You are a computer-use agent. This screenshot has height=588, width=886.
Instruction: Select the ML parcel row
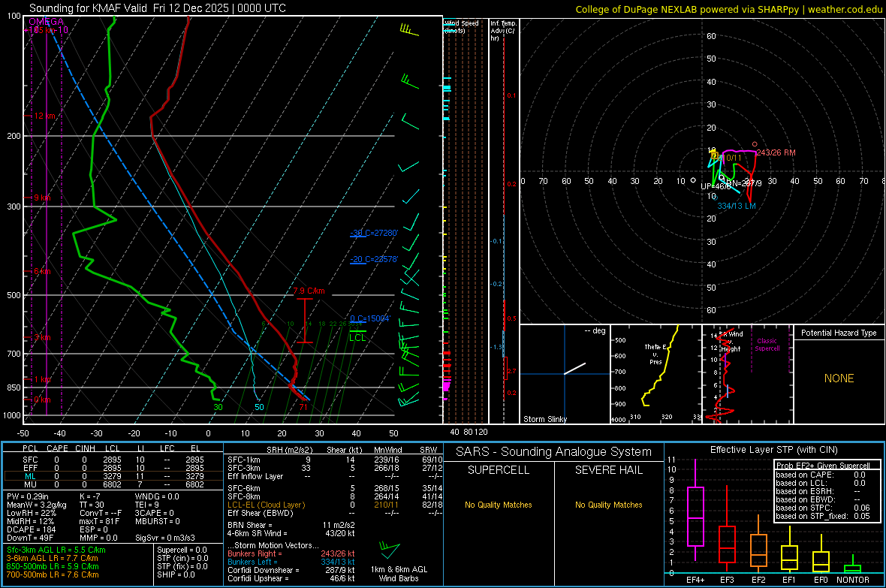click(113, 477)
